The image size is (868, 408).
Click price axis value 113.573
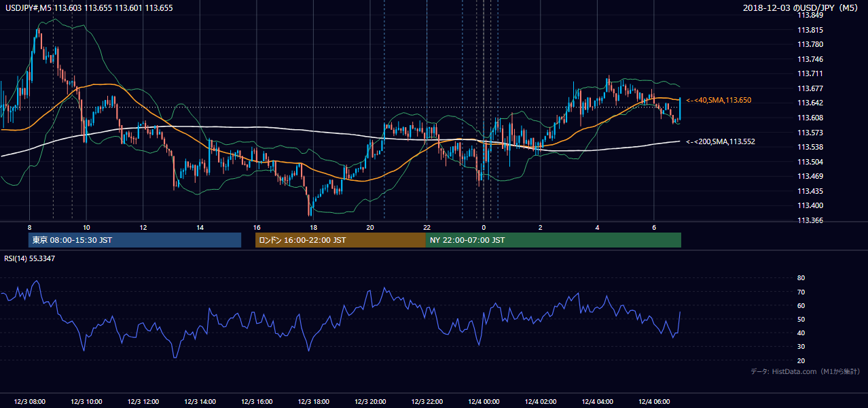click(810, 133)
